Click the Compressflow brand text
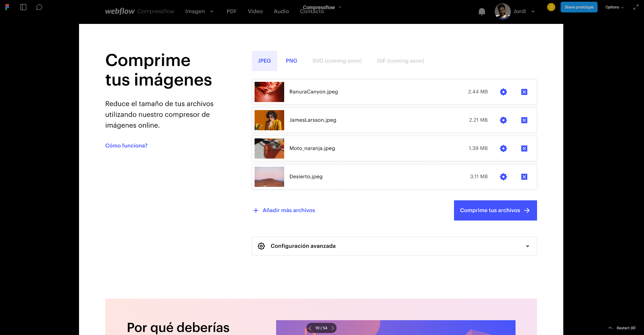 coord(156,11)
